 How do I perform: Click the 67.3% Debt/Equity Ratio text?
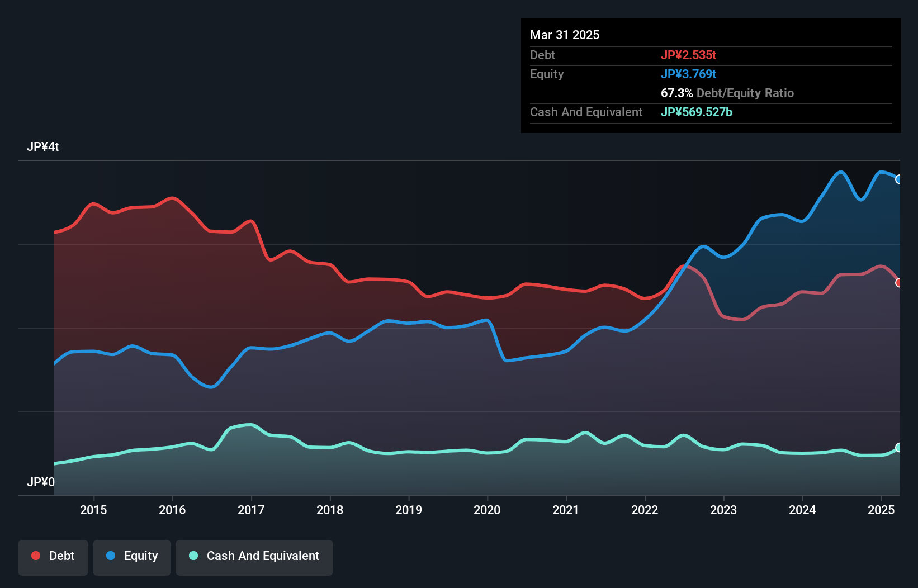(x=727, y=93)
